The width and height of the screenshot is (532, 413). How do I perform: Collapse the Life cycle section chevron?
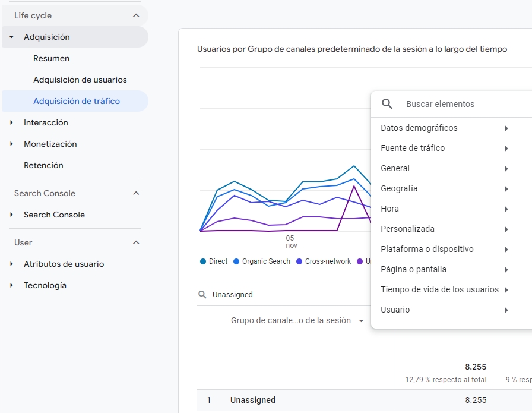(136, 15)
